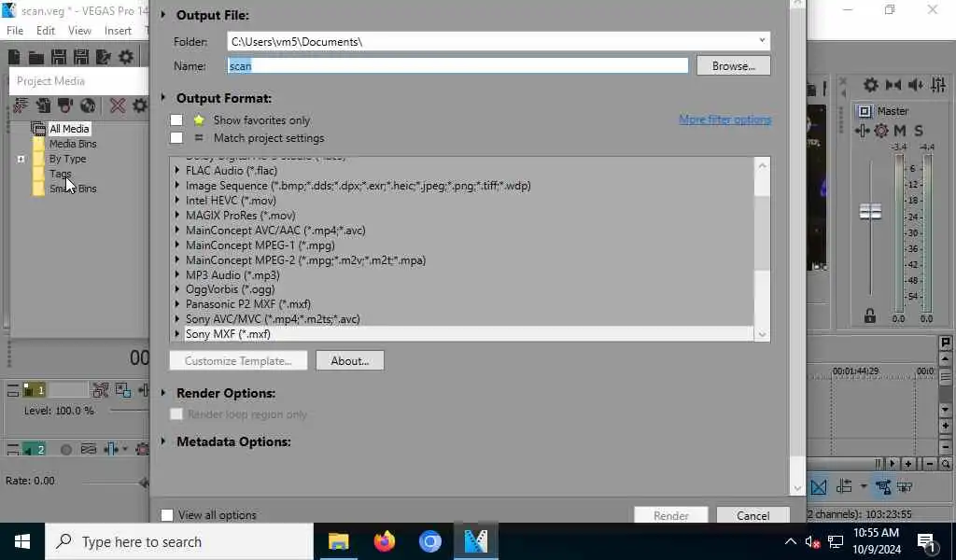Click track 1 Track Motion icon
The image size is (956, 560).
(x=101, y=390)
